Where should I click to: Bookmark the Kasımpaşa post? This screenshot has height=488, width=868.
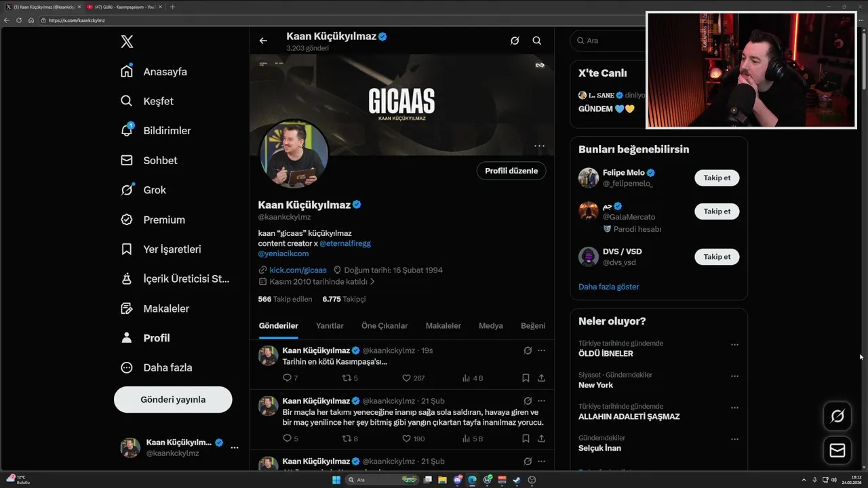526,378
